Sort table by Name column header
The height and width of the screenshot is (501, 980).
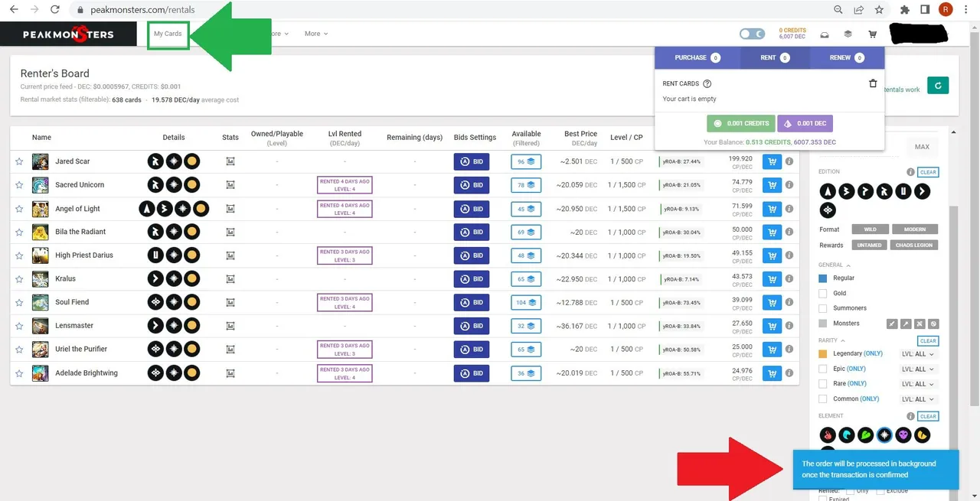[x=41, y=138]
